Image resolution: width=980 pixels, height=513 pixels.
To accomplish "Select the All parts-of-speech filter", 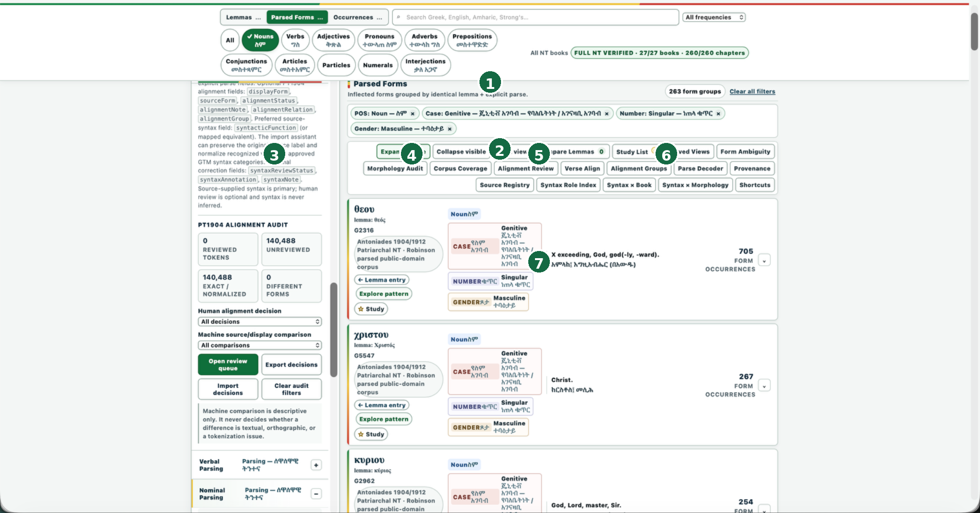I will point(230,40).
